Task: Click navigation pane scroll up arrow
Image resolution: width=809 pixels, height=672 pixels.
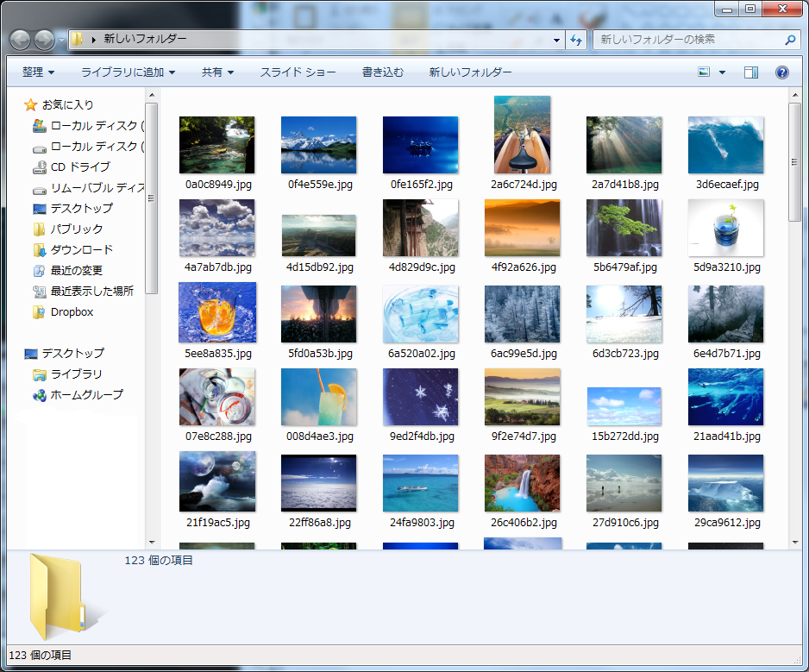Action: click(x=152, y=95)
